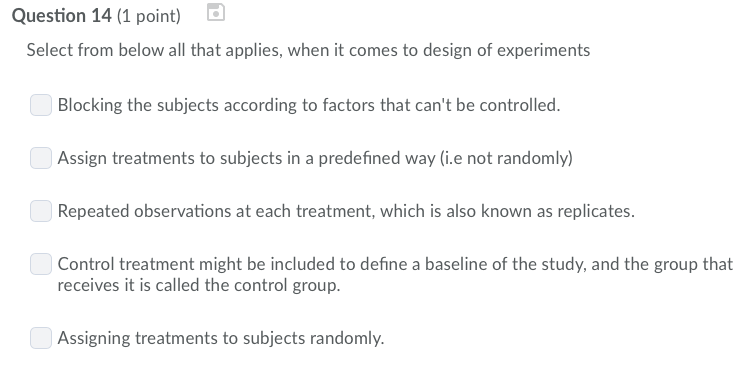
Task: Toggle the 'Assigning treatments to subjects randomly' checkbox
Action: coord(41,338)
